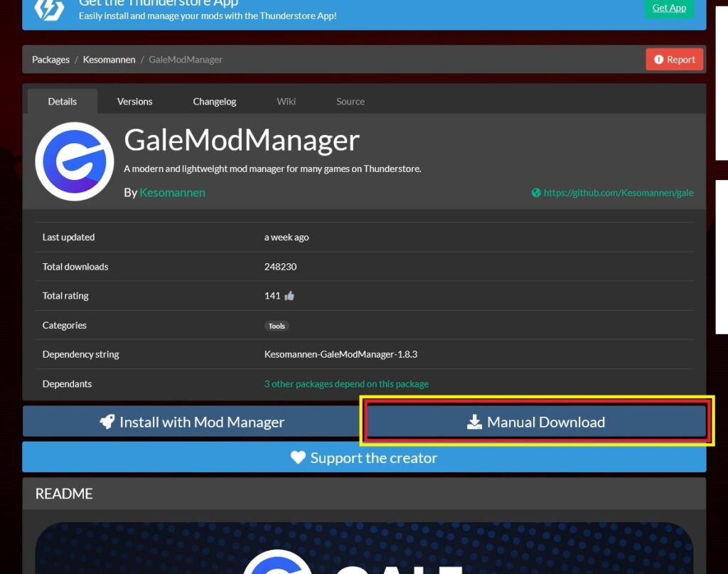Image resolution: width=728 pixels, height=574 pixels.
Task: Switch to the Wiki tab
Action: click(x=286, y=101)
